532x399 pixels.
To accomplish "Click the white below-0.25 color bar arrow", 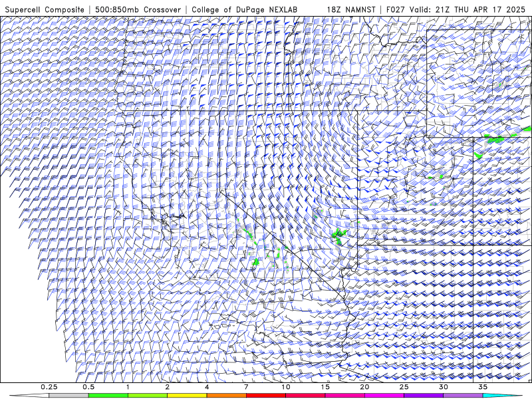I will tap(29, 396).
